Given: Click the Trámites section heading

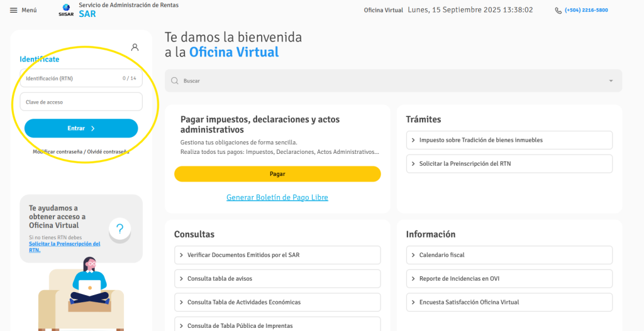Looking at the screenshot, I should point(423,119).
